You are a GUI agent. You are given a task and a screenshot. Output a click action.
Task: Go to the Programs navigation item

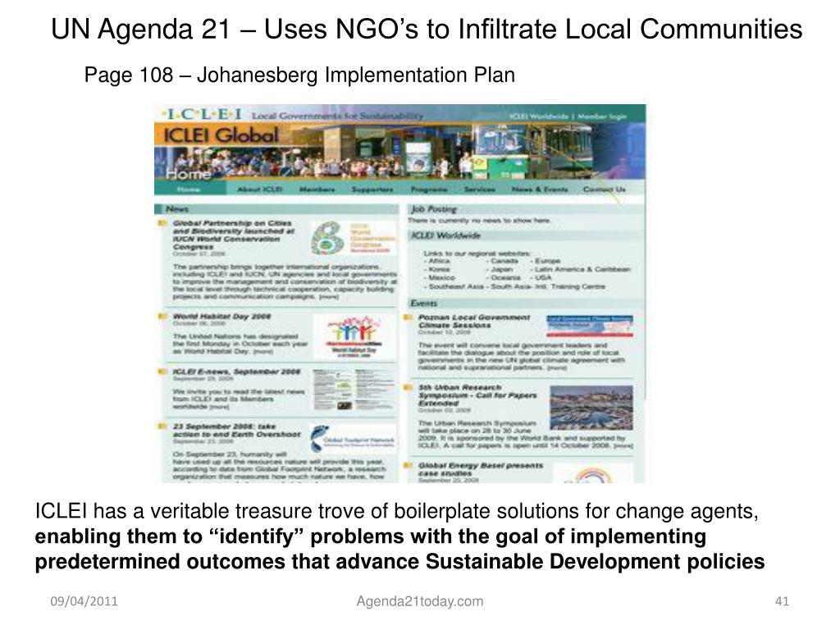coord(429,189)
